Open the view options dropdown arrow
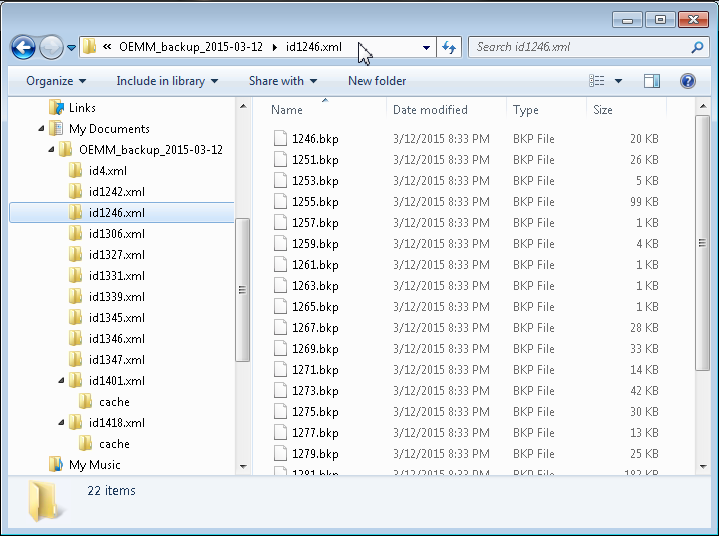Image resolution: width=719 pixels, height=536 pixels. tap(618, 81)
